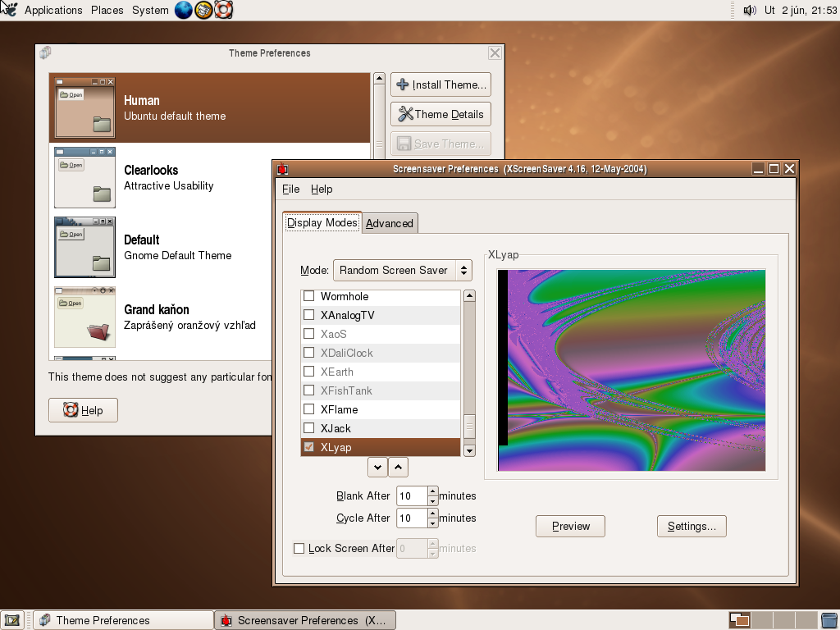Screen dimensions: 840x630
Task: Click theme list scroll up arrow
Action: (x=379, y=79)
